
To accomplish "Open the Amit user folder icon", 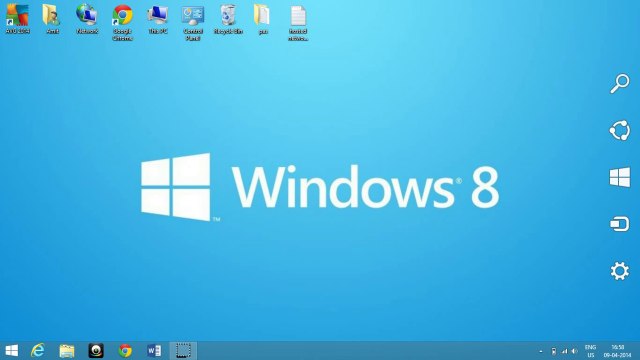I will coord(52,19).
